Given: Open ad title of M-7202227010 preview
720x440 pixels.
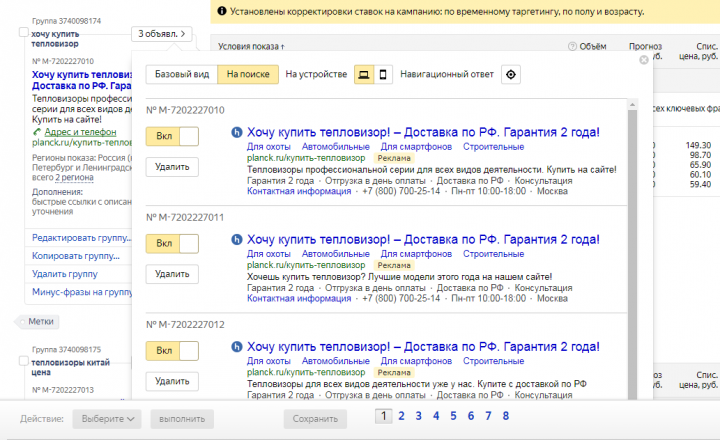Looking at the screenshot, I should pos(423,133).
